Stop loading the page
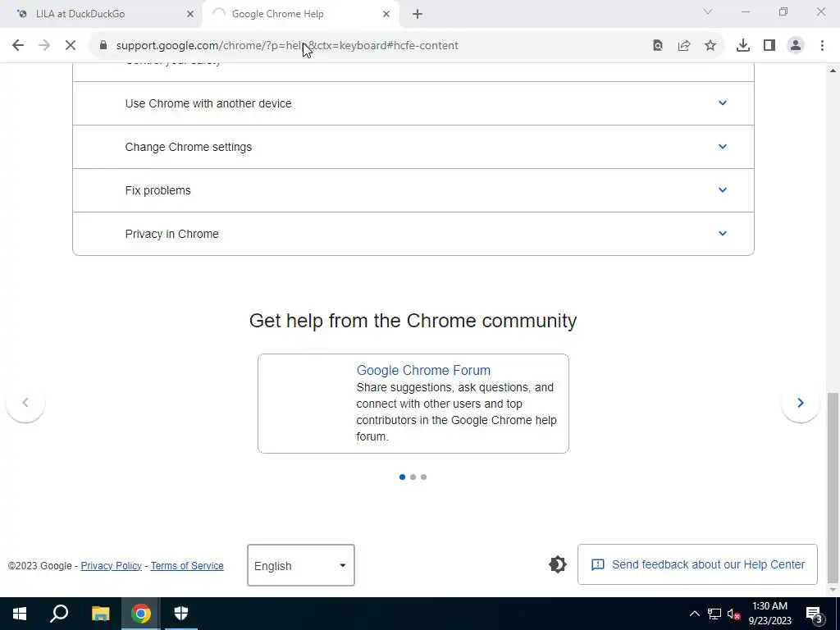 [x=71, y=46]
